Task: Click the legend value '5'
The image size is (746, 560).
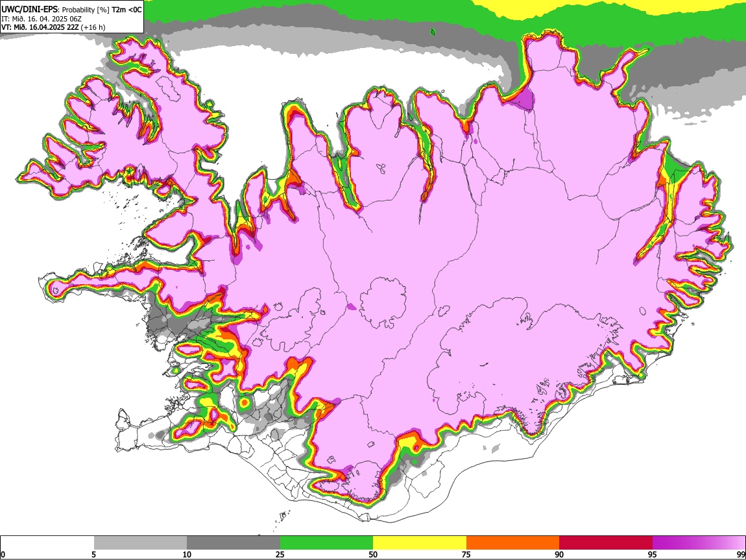Action: (93, 554)
